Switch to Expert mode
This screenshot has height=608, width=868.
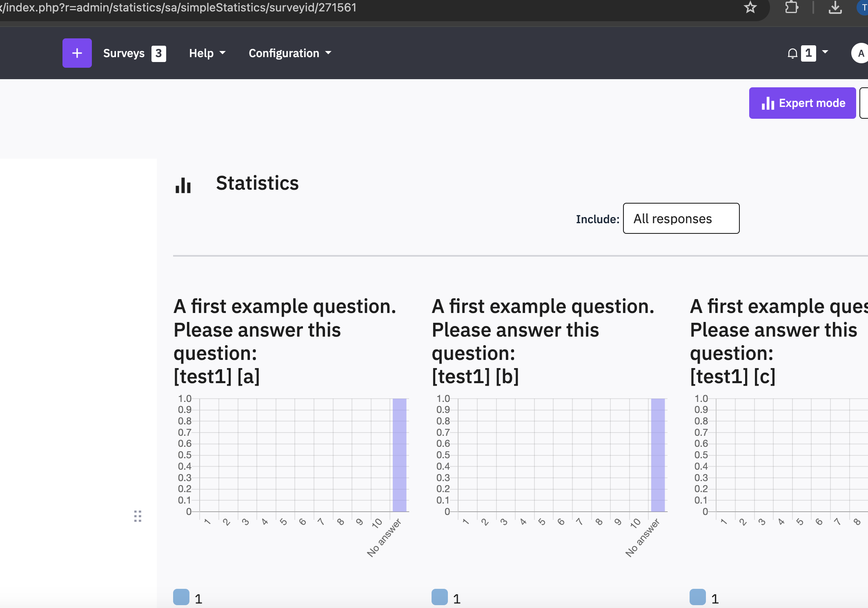coord(802,103)
